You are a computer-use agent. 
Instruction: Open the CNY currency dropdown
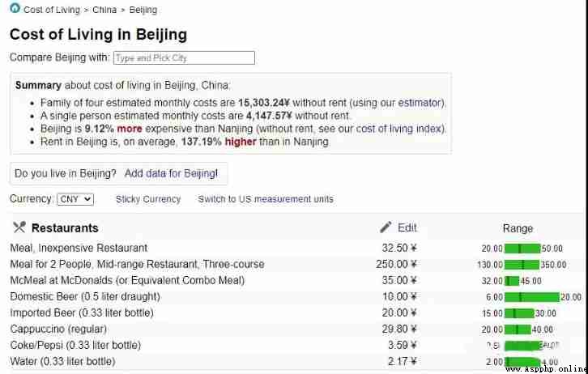click(x=75, y=199)
